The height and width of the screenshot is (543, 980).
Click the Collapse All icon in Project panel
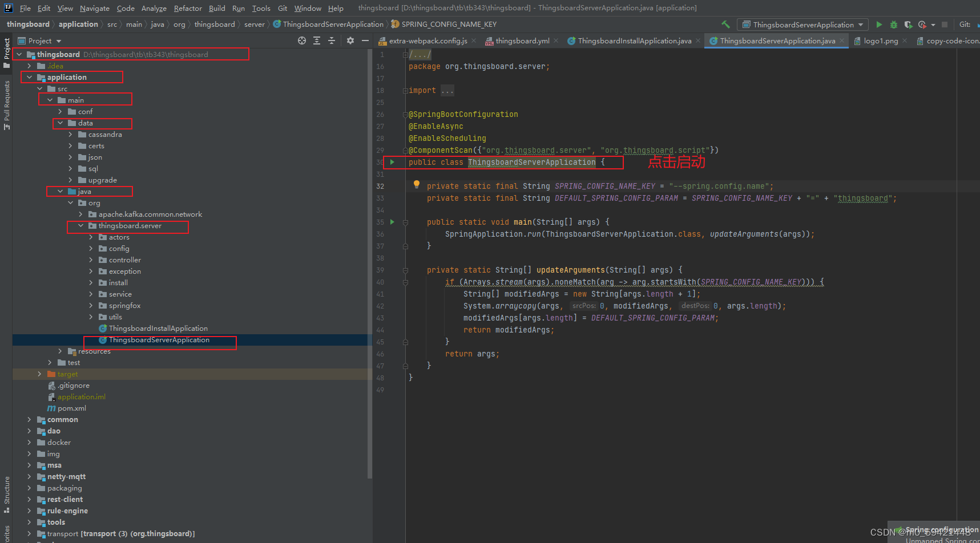(332, 40)
